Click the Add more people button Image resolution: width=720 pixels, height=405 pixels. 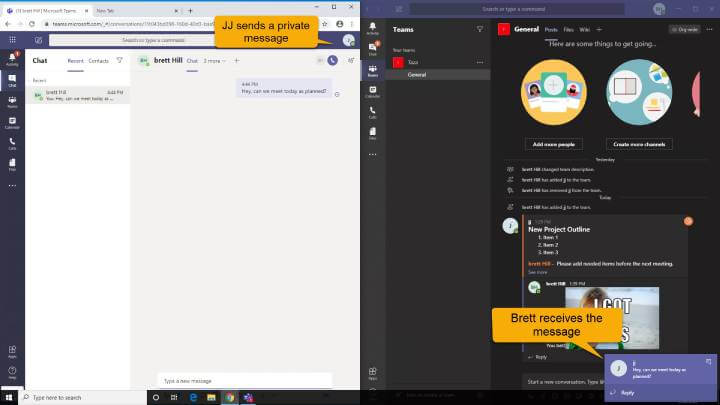(x=554, y=144)
